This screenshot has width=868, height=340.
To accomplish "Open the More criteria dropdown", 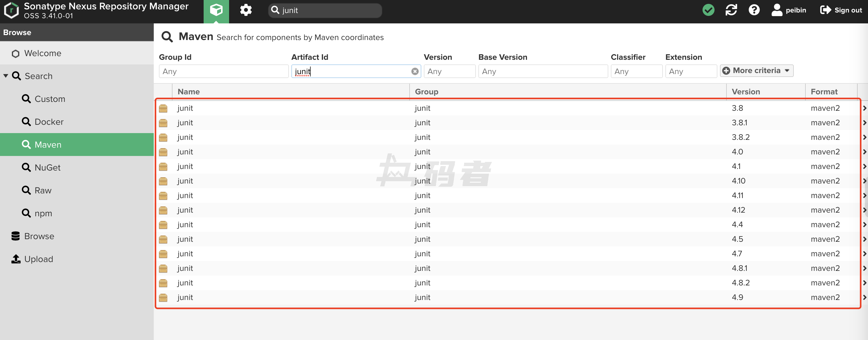I will pos(757,71).
